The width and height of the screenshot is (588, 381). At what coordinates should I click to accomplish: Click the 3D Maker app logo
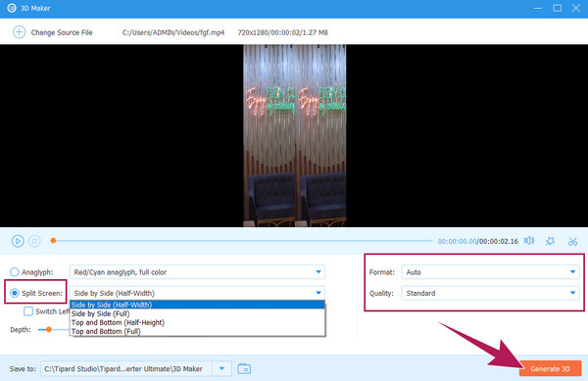click(12, 8)
